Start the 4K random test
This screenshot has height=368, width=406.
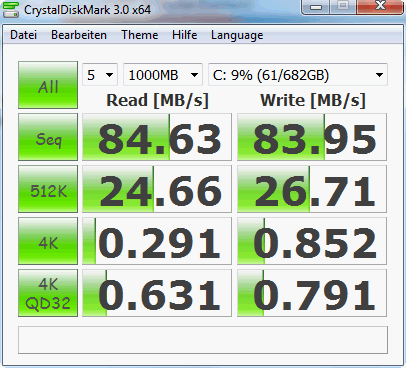pyautogui.click(x=48, y=241)
